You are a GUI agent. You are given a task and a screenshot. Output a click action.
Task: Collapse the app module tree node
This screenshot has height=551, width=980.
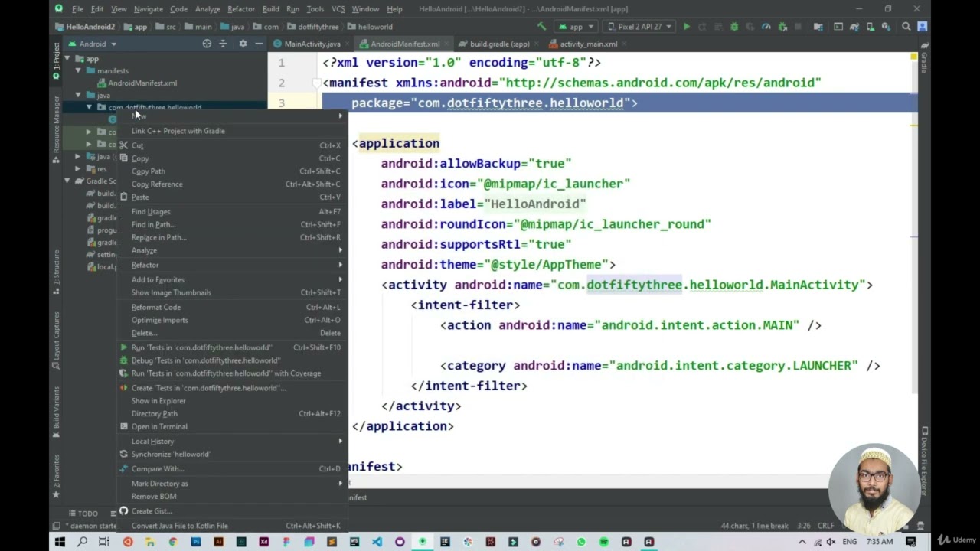pyautogui.click(x=67, y=59)
